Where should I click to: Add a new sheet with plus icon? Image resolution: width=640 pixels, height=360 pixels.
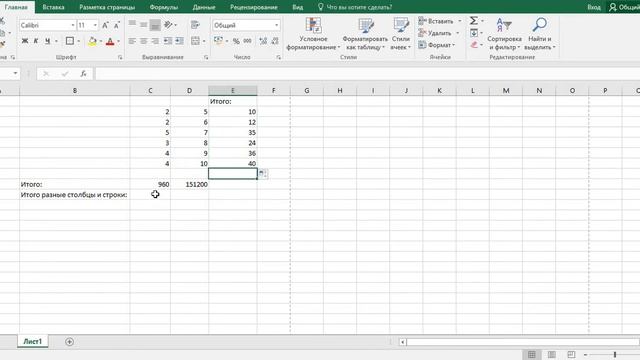click(x=69, y=342)
